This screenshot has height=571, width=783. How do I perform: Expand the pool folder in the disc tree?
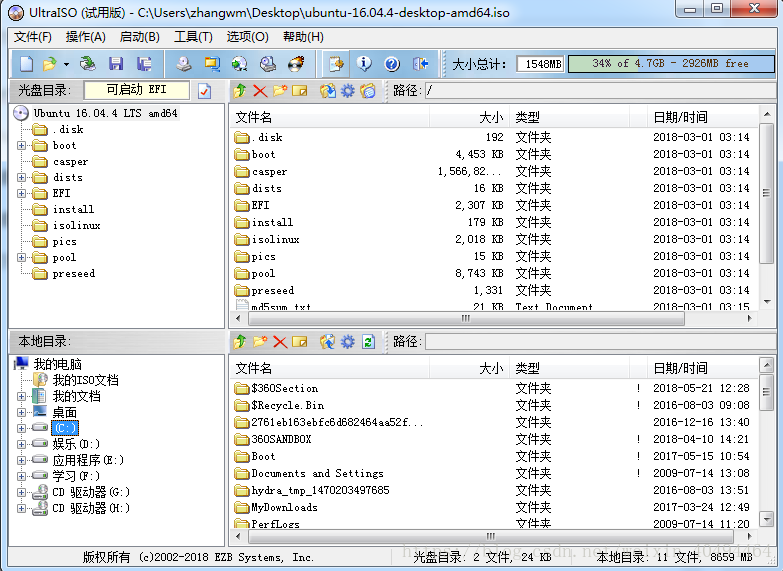(x=21, y=258)
